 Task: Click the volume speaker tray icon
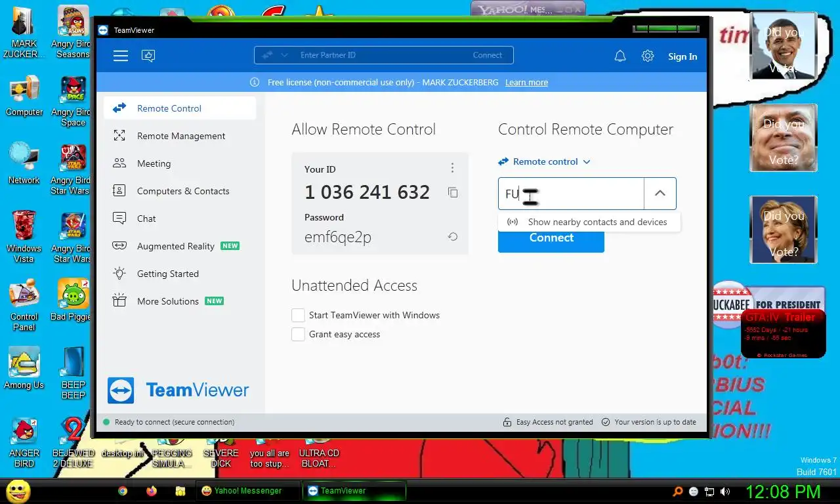pos(725,491)
